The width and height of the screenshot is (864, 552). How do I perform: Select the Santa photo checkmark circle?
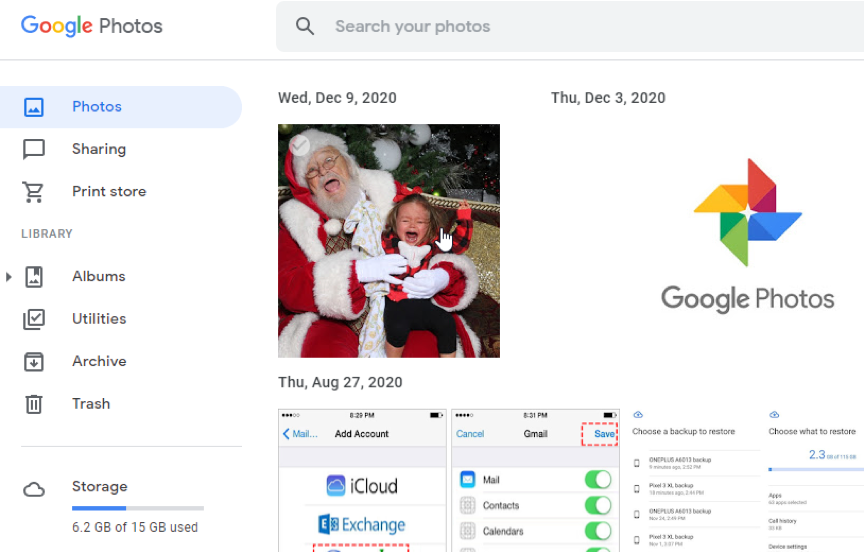300,145
